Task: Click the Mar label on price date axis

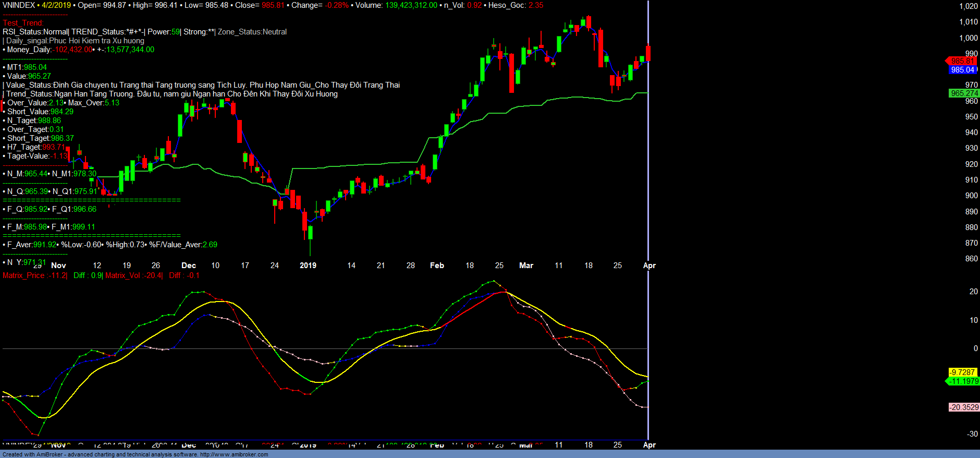Action: (526, 266)
